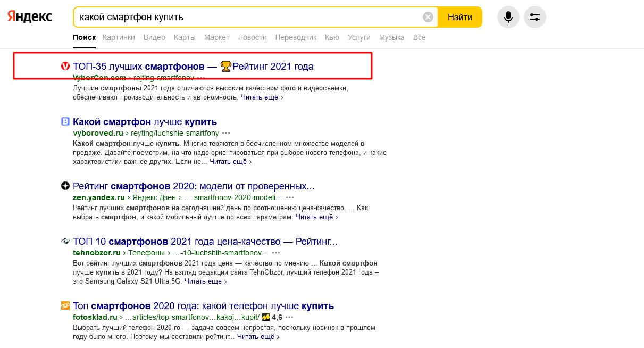The height and width of the screenshot is (348, 644).
Task: Click Яндекс.Дзен breadcrumb link
Action: [154, 197]
